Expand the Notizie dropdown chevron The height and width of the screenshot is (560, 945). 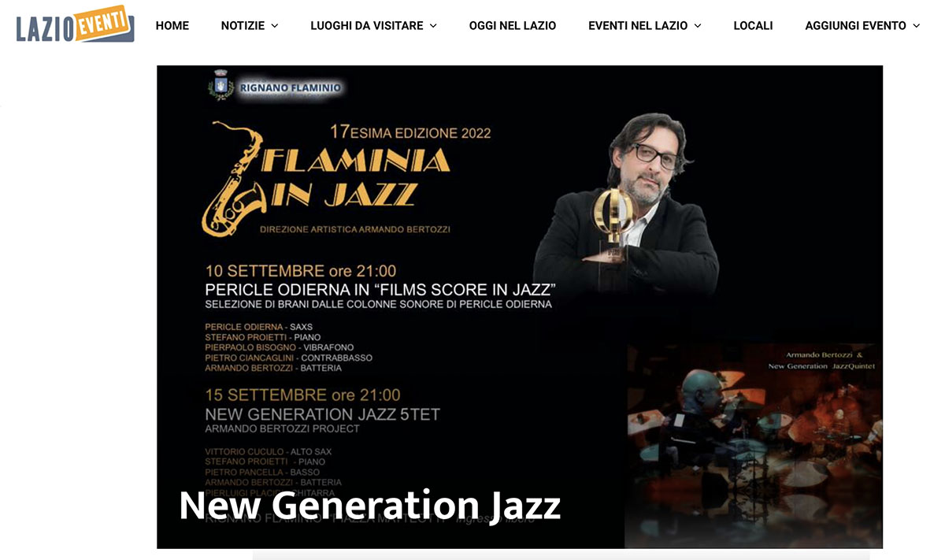(x=275, y=26)
